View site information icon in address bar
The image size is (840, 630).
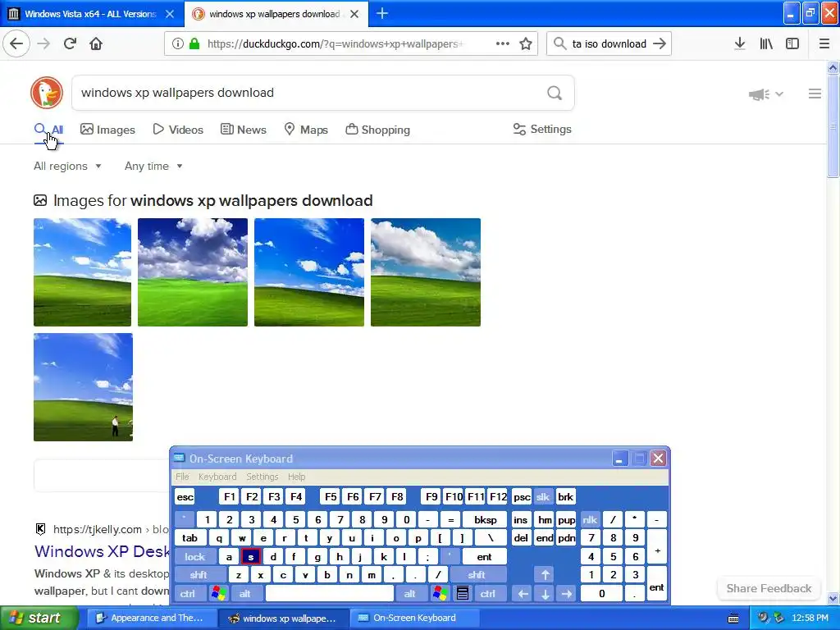coord(177,44)
